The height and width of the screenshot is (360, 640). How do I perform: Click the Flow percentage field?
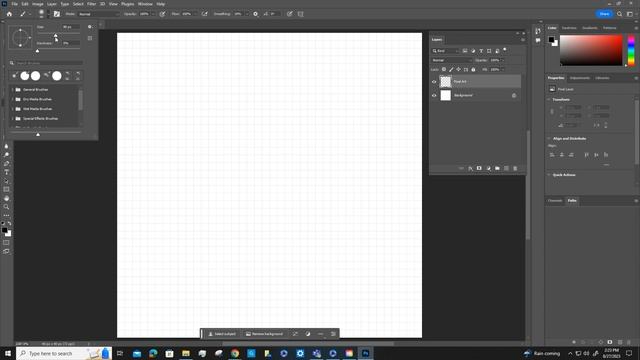(x=187, y=14)
